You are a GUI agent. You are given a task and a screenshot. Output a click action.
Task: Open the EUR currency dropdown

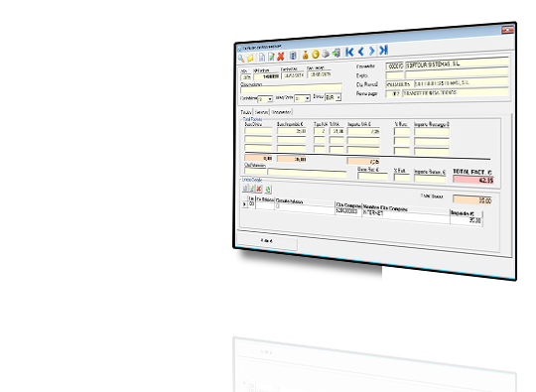coord(338,97)
